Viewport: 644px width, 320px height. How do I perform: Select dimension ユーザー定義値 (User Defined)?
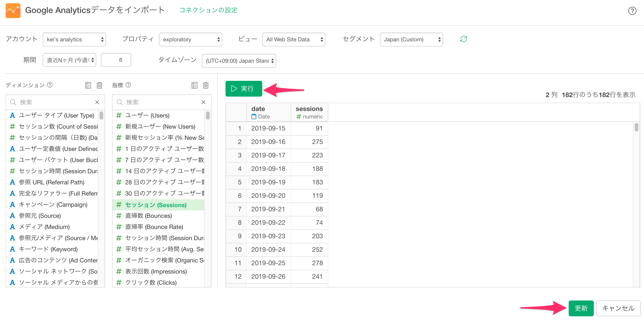pos(53,149)
